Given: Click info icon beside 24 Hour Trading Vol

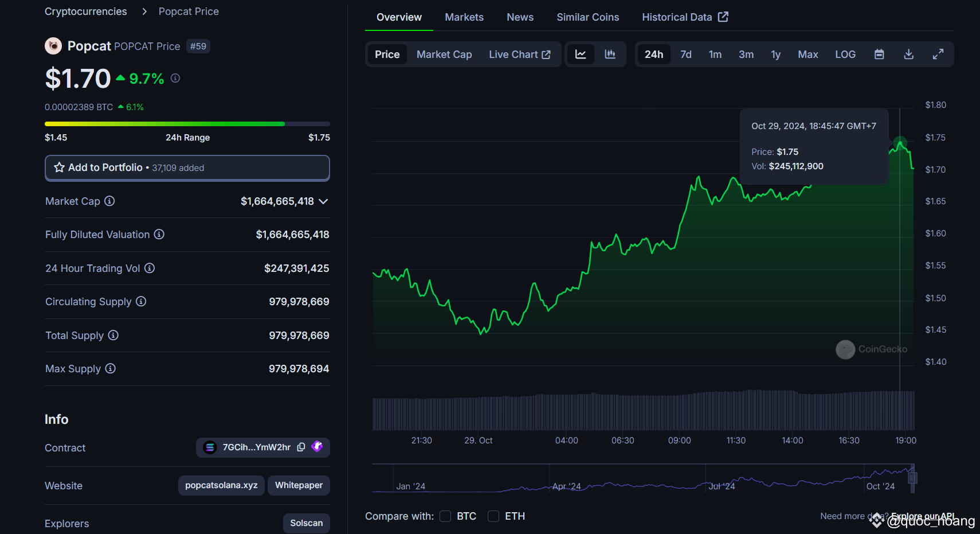Looking at the screenshot, I should 150,268.
